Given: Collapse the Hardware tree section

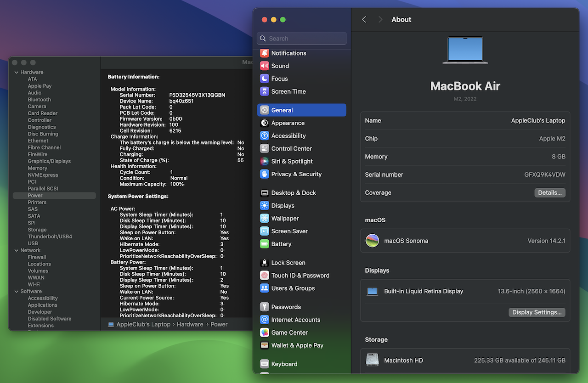Looking at the screenshot, I should pyautogui.click(x=17, y=72).
